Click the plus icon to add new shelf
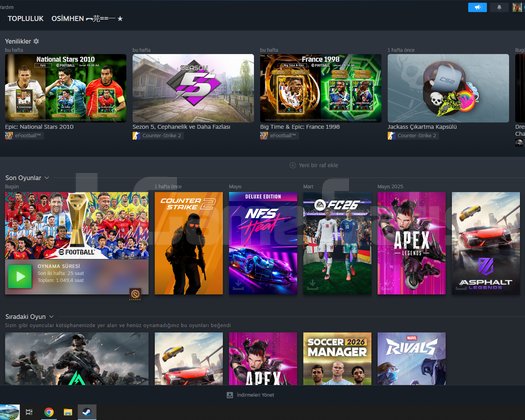Image resolution: width=525 pixels, height=420 pixels. (x=292, y=165)
